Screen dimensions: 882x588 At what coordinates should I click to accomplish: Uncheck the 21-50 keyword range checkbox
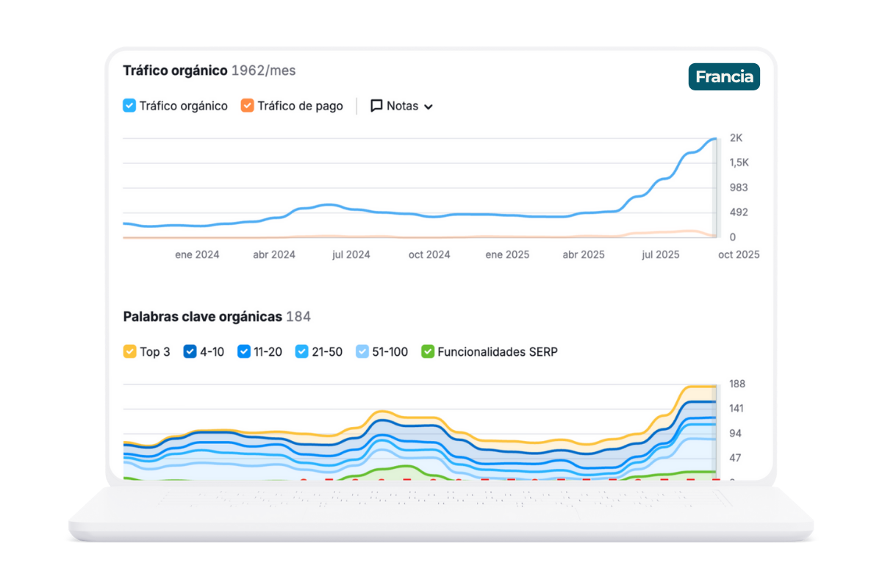301,351
